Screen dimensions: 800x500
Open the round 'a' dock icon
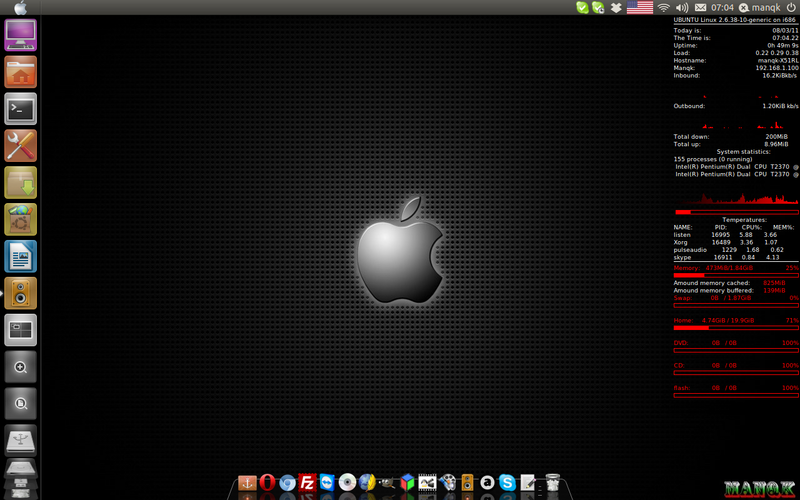click(x=487, y=482)
